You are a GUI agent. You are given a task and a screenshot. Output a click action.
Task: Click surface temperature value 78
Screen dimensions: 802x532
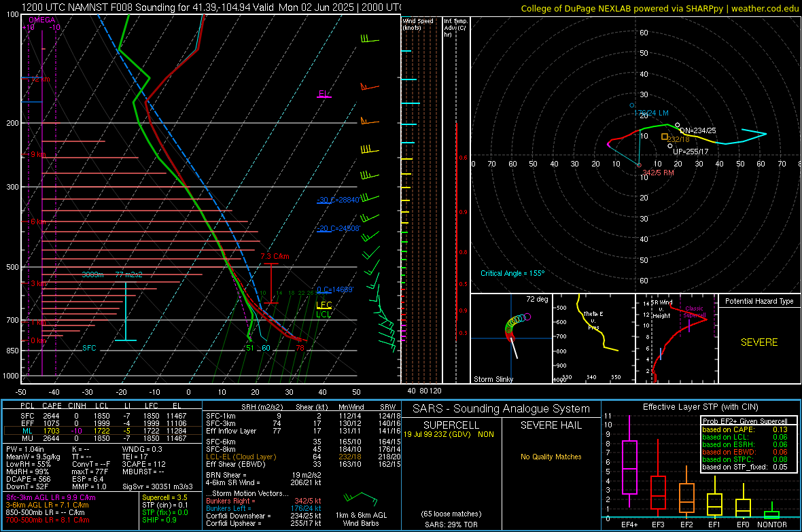[300, 348]
